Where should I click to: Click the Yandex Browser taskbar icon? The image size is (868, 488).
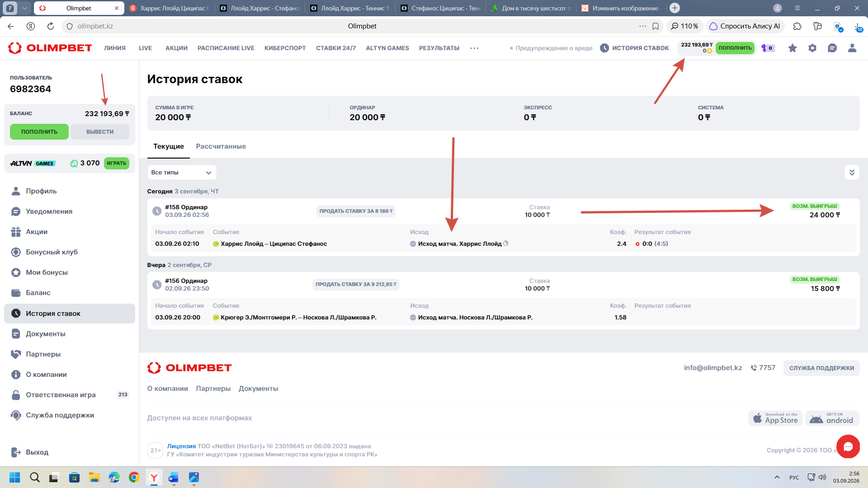(154, 477)
